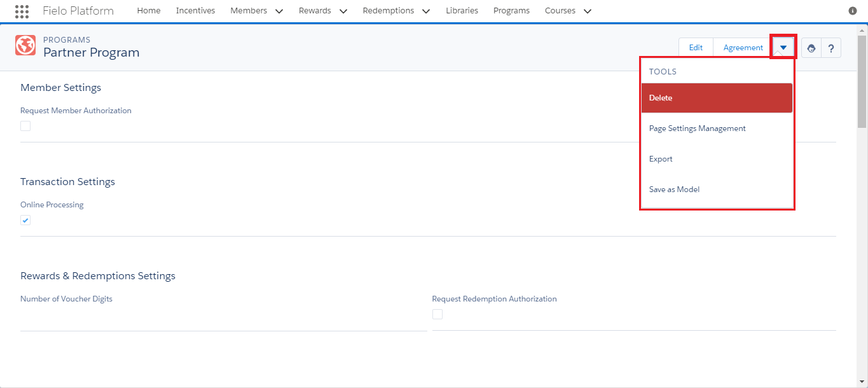868x388 pixels.
Task: Click the Edit button
Action: point(696,48)
